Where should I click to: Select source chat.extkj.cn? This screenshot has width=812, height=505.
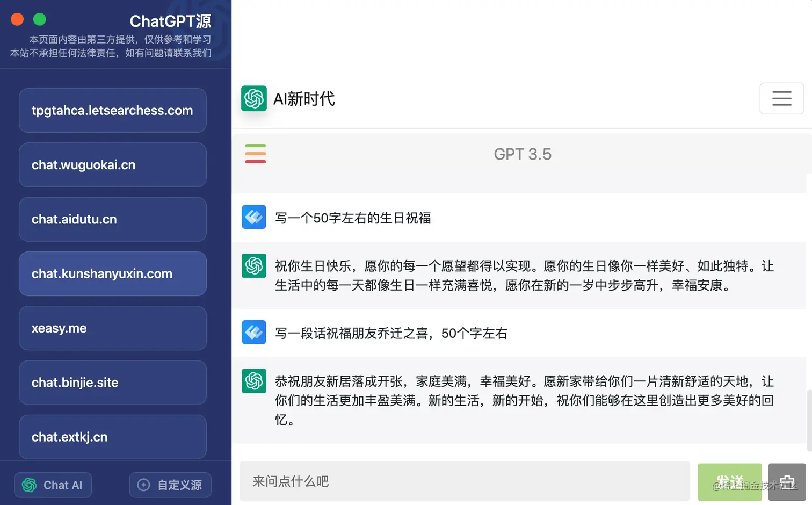point(113,437)
